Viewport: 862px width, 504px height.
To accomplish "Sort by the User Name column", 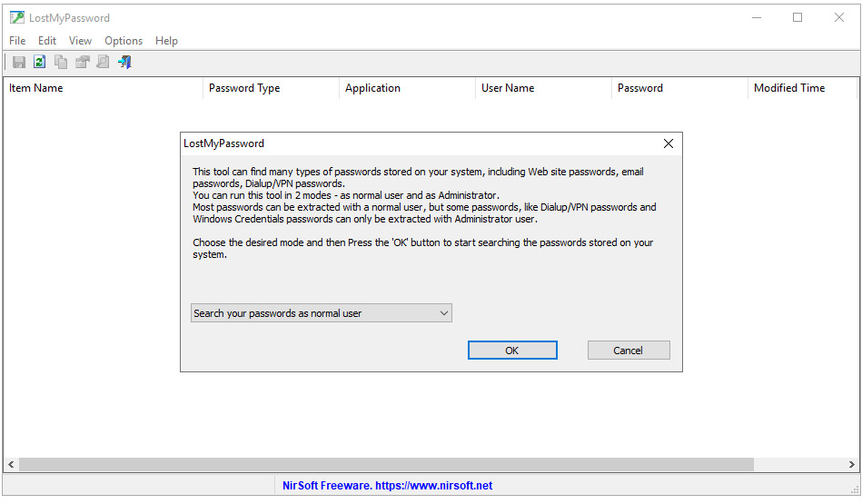I will click(544, 88).
